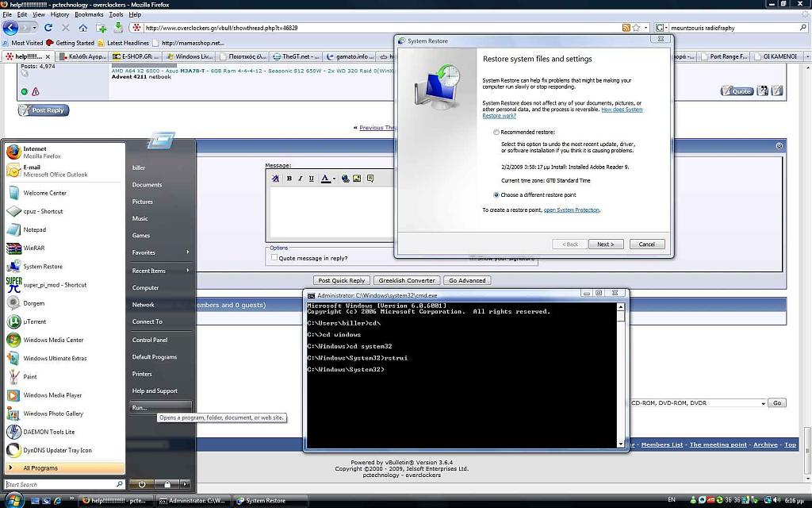Toggle underline in the message editor
This screenshot has width=812, height=508.
pyautogui.click(x=311, y=179)
